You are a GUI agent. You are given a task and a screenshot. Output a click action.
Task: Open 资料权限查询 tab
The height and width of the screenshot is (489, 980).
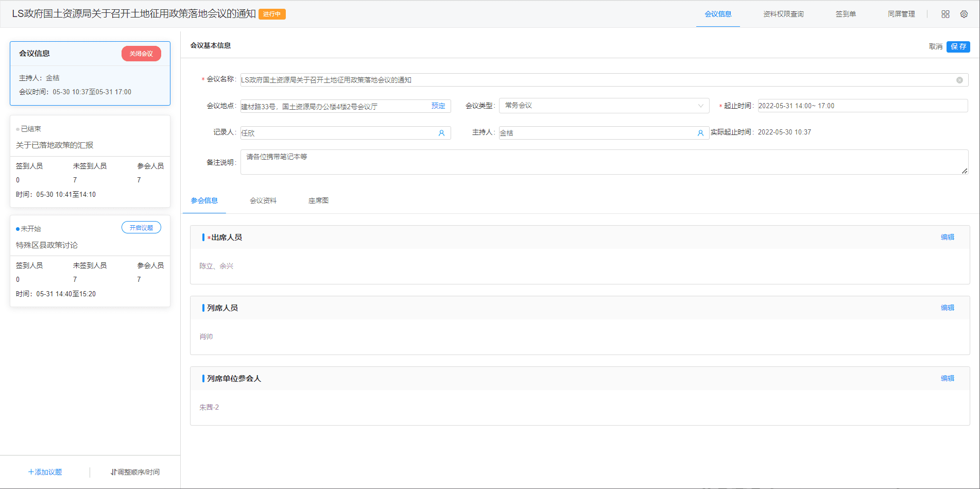tap(783, 14)
